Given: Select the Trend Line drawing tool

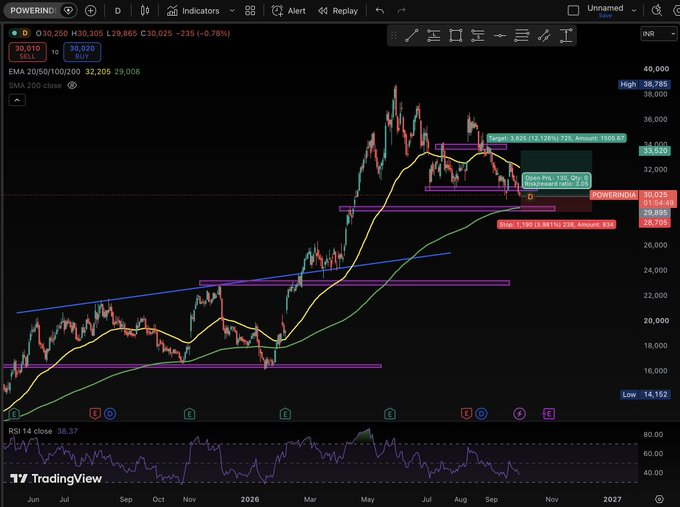Looking at the screenshot, I should pos(412,36).
